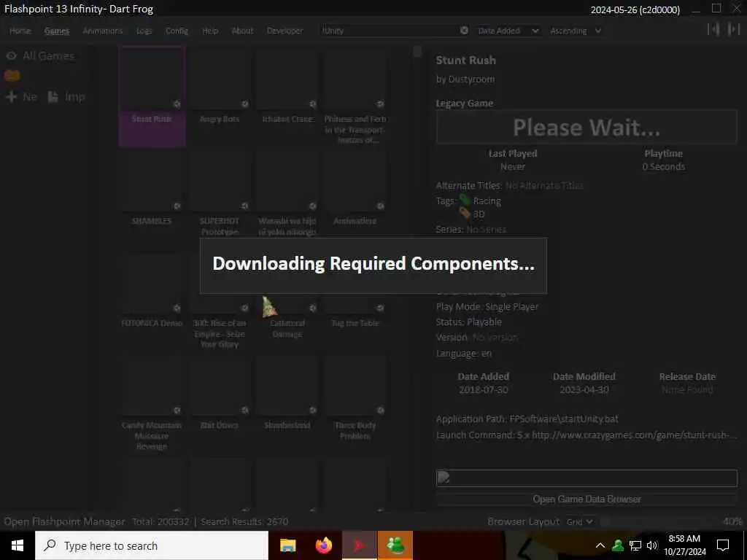The width and height of the screenshot is (747, 560).
Task: Open the Animations tab
Action: click(102, 31)
